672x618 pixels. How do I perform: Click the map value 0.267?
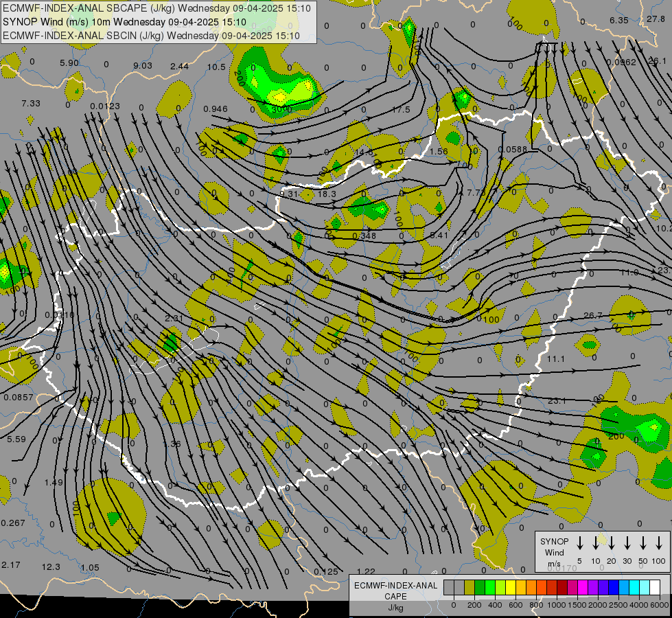13,523
